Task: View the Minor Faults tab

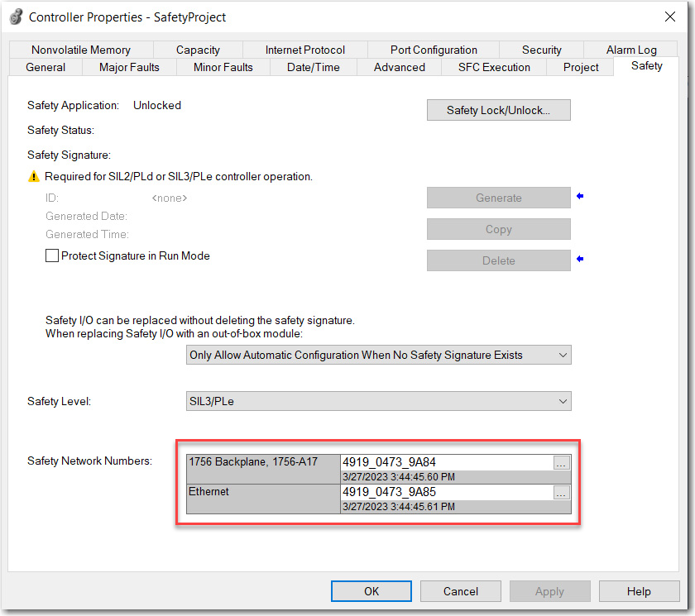Action: click(x=223, y=67)
